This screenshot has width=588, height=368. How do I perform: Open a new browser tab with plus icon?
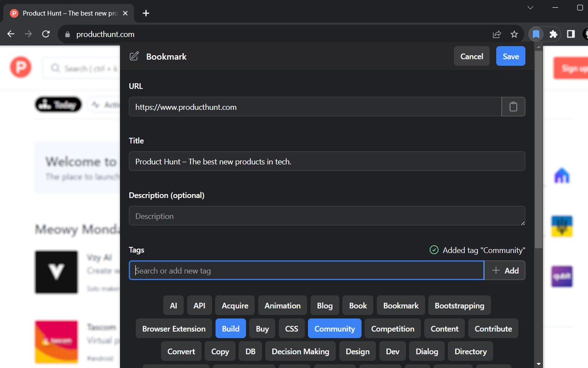point(146,13)
